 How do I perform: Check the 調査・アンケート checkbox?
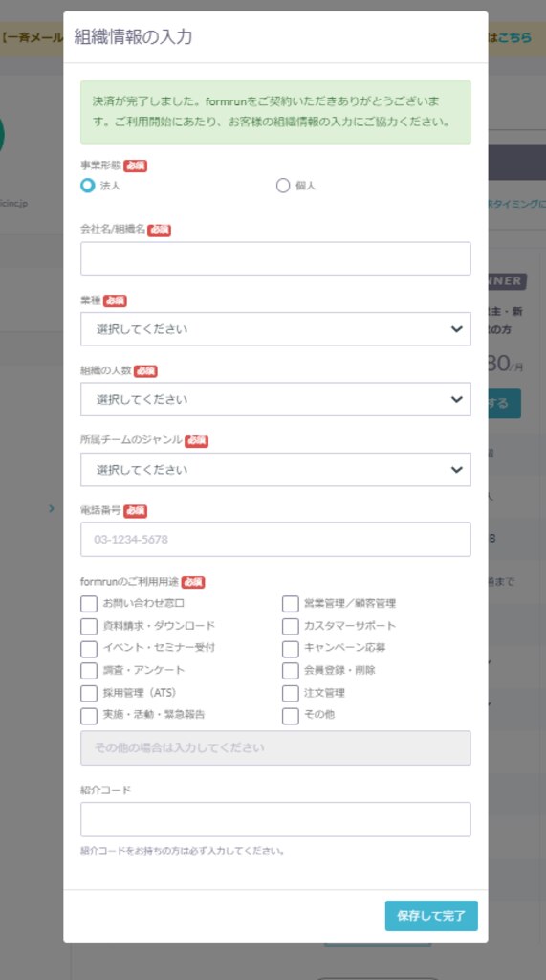(x=89, y=671)
